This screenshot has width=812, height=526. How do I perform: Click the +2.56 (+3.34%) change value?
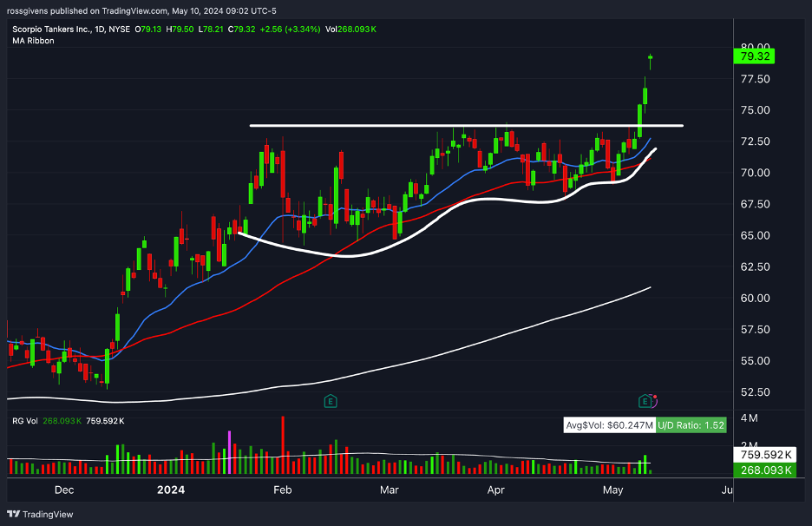pos(290,30)
